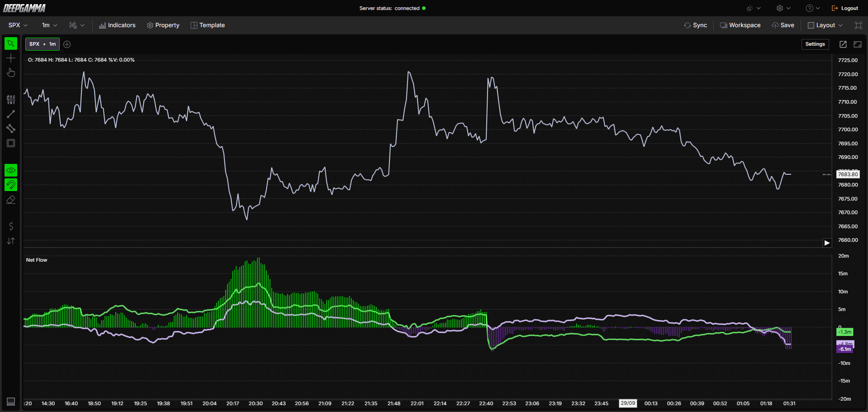Viewport: 868px width, 412px height.
Task: Open the drawing brushes tool group
Action: [11, 100]
